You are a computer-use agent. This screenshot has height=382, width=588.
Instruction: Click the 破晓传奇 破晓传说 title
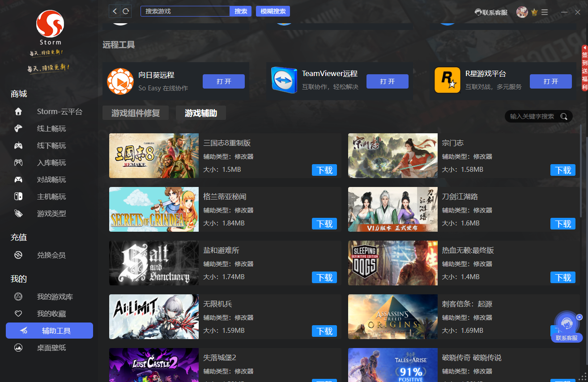pyautogui.click(x=472, y=358)
